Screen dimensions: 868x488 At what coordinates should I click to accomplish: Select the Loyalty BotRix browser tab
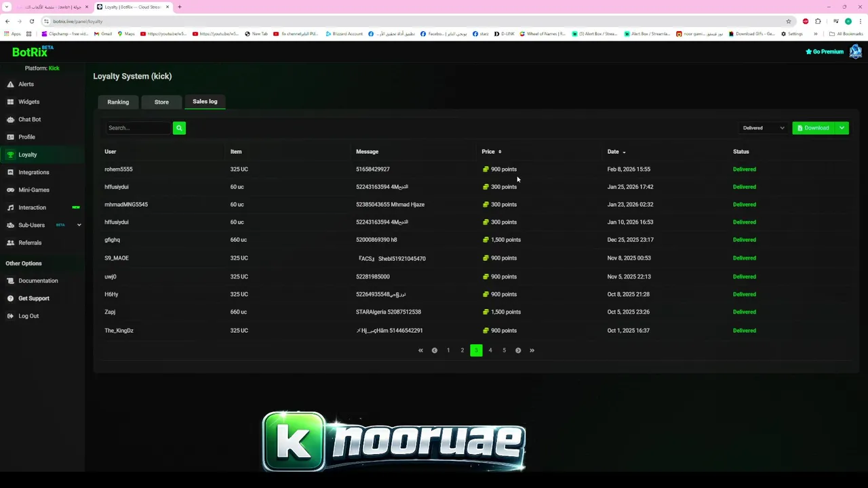[133, 7]
